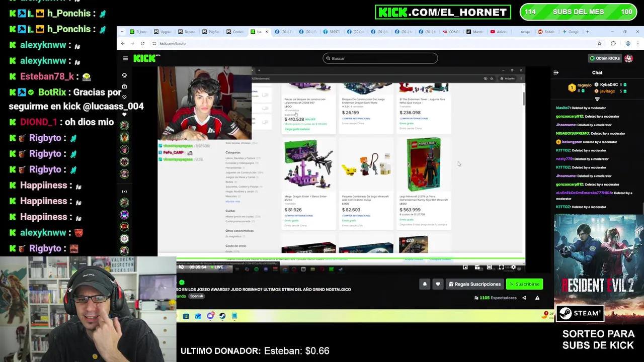
Task: Bookmark this page with star icon
Action: pyautogui.click(x=599, y=44)
